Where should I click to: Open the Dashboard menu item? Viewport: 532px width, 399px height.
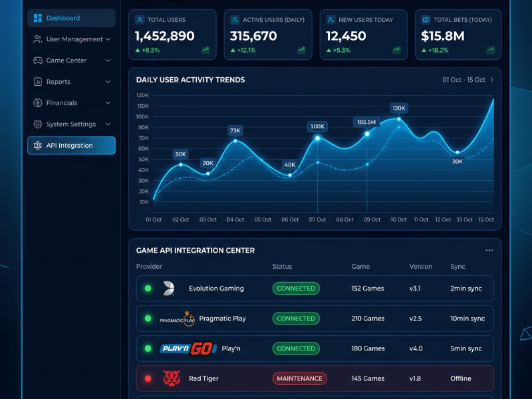click(x=71, y=18)
